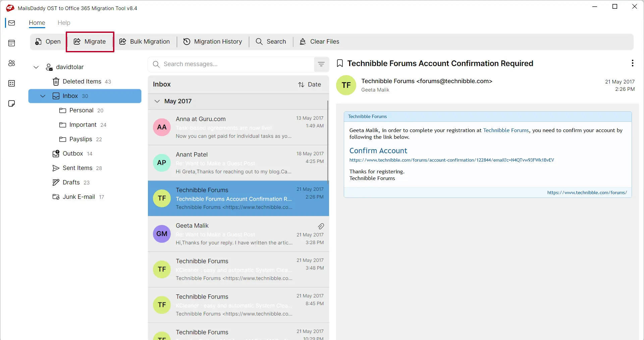Open the notes view in left sidebar

click(11, 103)
